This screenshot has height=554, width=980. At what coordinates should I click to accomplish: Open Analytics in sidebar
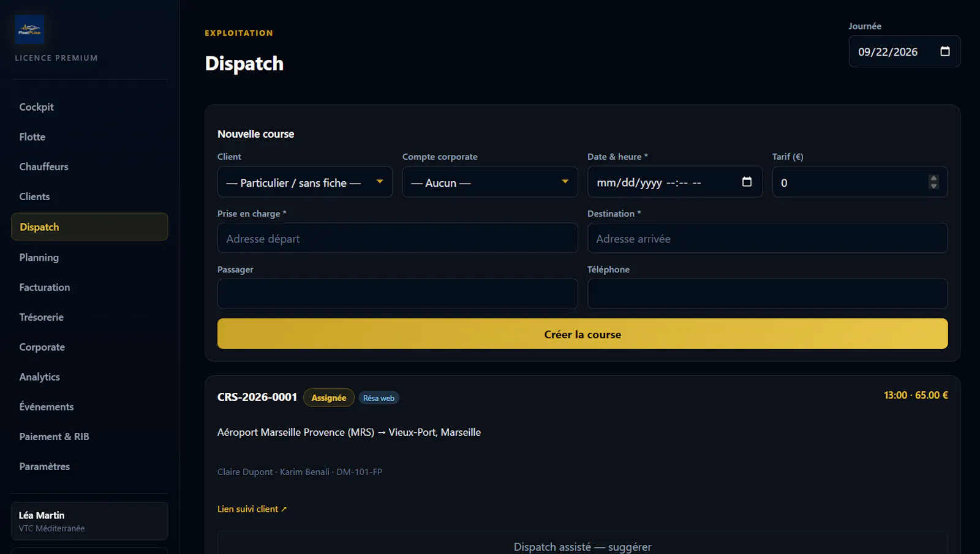tap(89, 377)
